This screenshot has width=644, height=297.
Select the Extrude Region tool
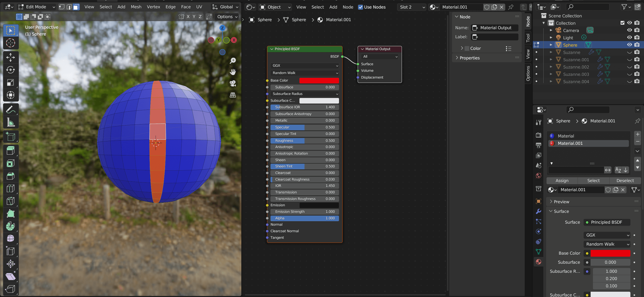[x=11, y=151]
